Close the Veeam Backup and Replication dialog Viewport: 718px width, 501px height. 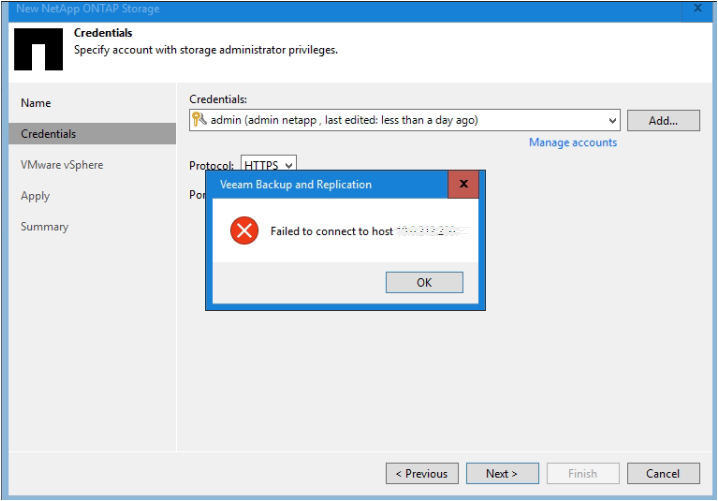pyautogui.click(x=463, y=184)
